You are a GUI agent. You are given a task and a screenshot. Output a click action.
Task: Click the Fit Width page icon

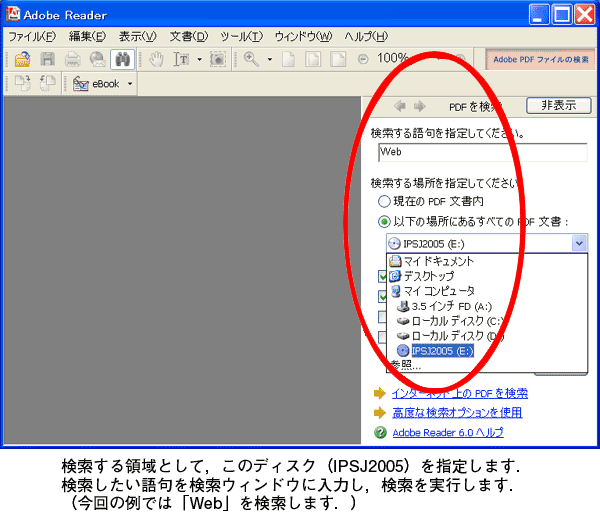click(338, 60)
